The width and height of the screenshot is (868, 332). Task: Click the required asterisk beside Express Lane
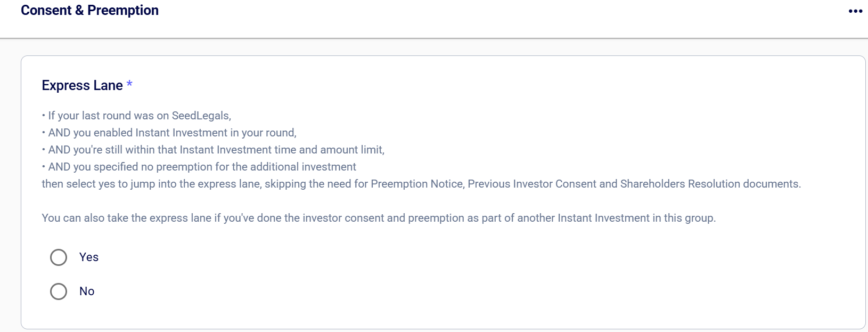[129, 85]
